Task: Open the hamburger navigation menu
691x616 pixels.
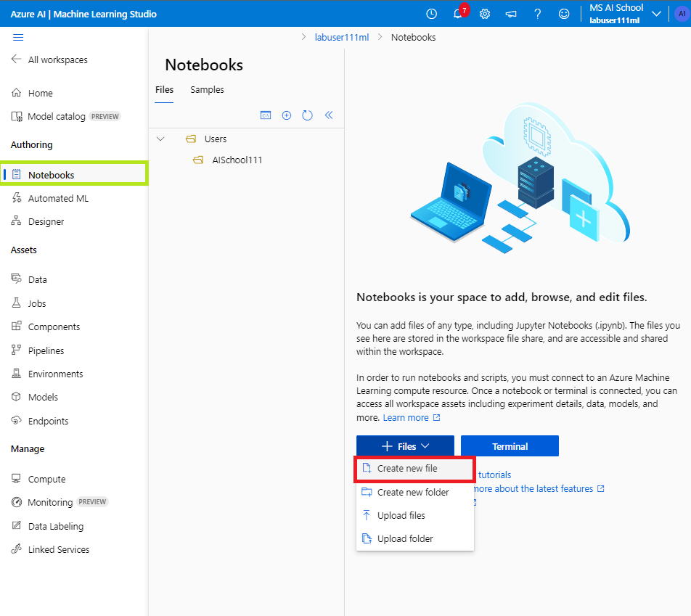Action: coord(18,38)
